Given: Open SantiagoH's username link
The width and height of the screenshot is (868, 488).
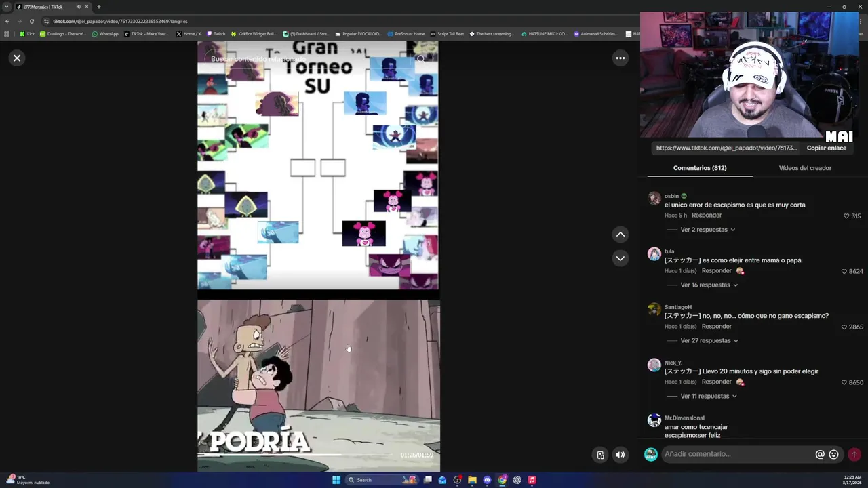Looking at the screenshot, I should click(677, 307).
